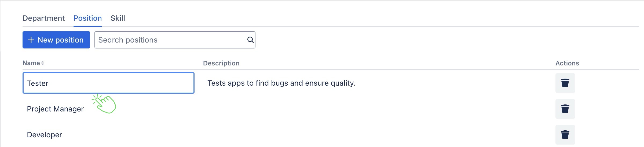Click the Actions column header
This screenshot has height=147, width=644.
pyautogui.click(x=567, y=63)
